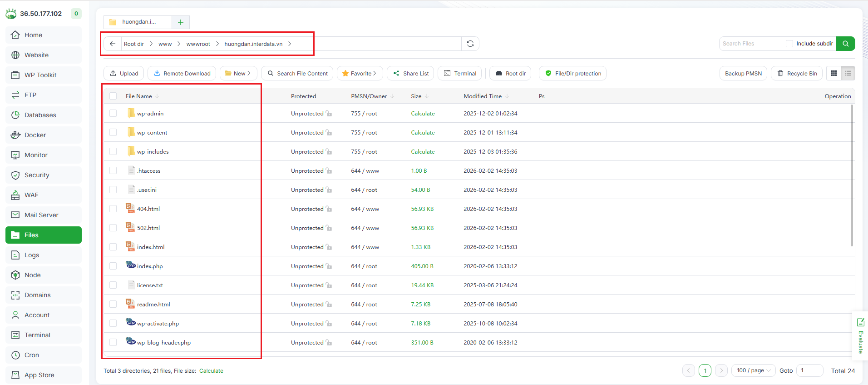Click the Backup PMSN button

click(743, 73)
